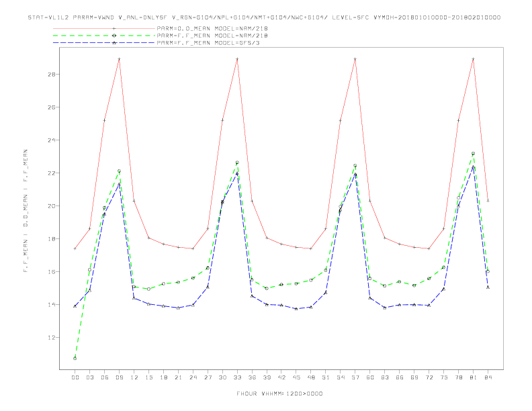The image size is (532, 411).
Task: Click the x-axis label FHOUR VHHMM:1200>0000
Action: click(279, 394)
